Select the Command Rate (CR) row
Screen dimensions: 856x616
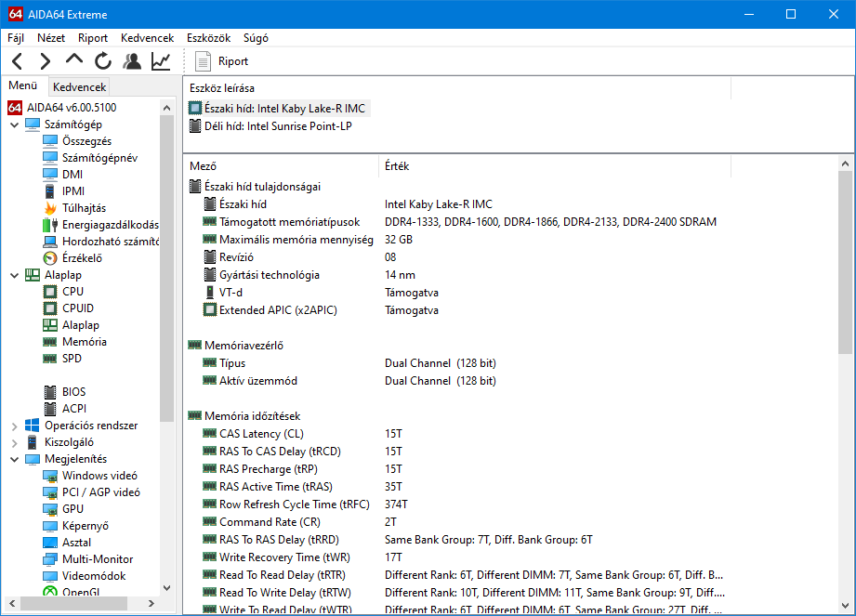(511, 522)
